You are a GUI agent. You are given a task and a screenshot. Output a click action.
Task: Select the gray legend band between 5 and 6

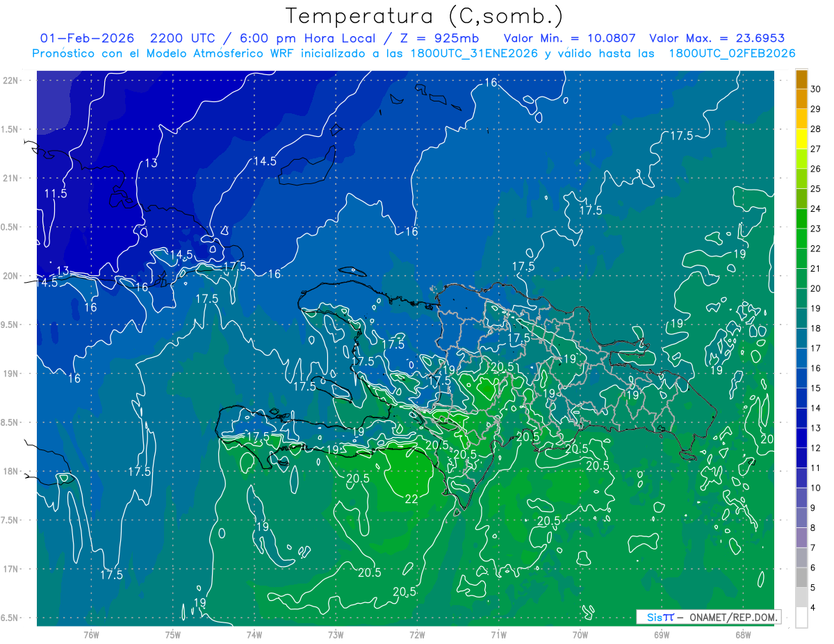tap(801, 578)
